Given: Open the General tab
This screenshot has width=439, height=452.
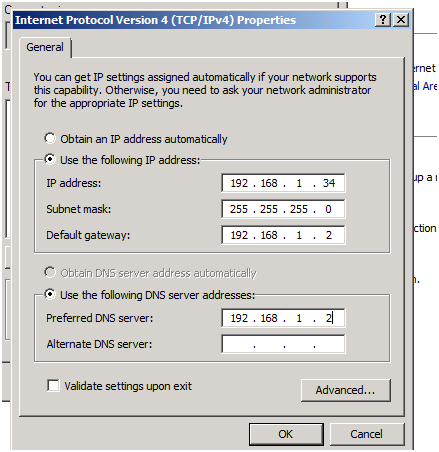Looking at the screenshot, I should [45, 47].
